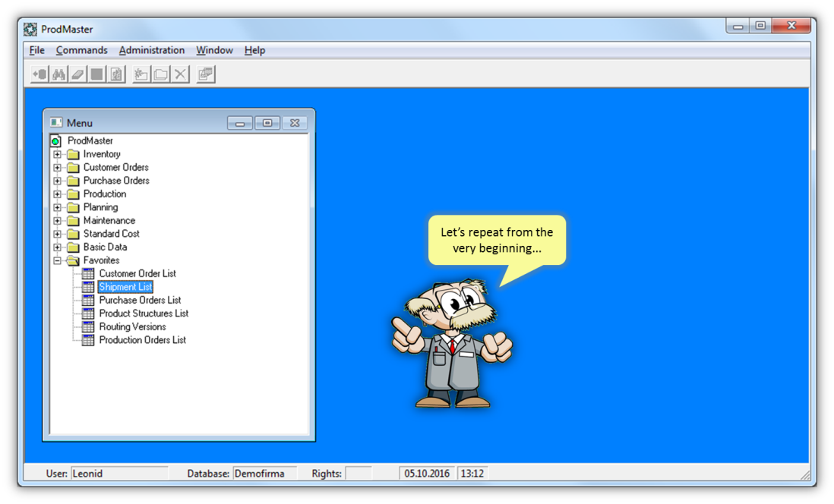Close the inner Menu window
The image size is (834, 504).
pyautogui.click(x=295, y=123)
